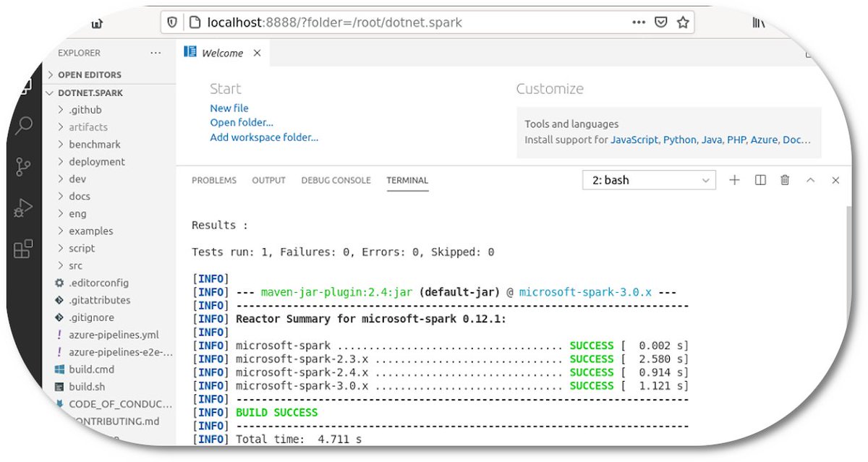Image resolution: width=868 pixels, height=462 pixels.
Task: Click Add workspace folder... link
Action: point(264,137)
